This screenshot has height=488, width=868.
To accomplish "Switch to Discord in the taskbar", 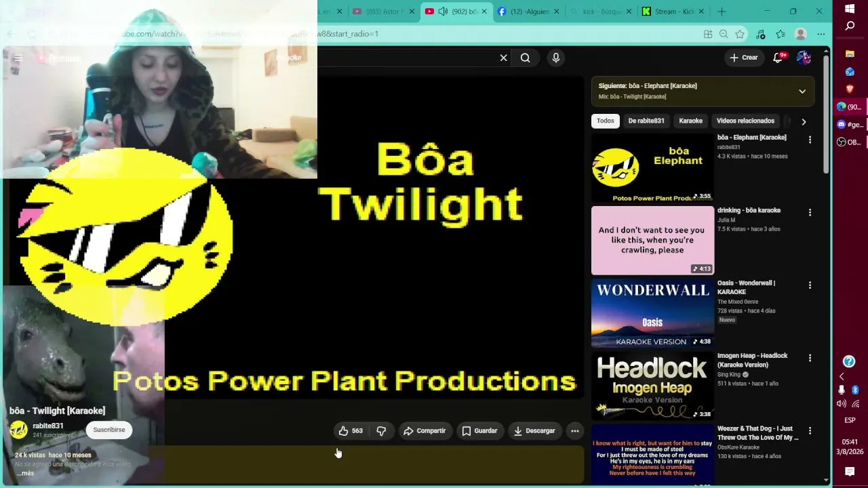I will point(850,125).
